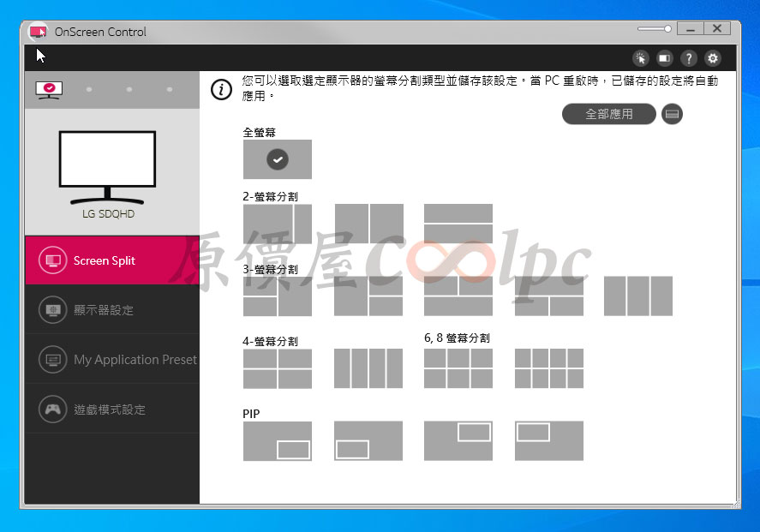This screenshot has width=760, height=532.
Task: Open settings via the gear icon
Action: pos(713,58)
